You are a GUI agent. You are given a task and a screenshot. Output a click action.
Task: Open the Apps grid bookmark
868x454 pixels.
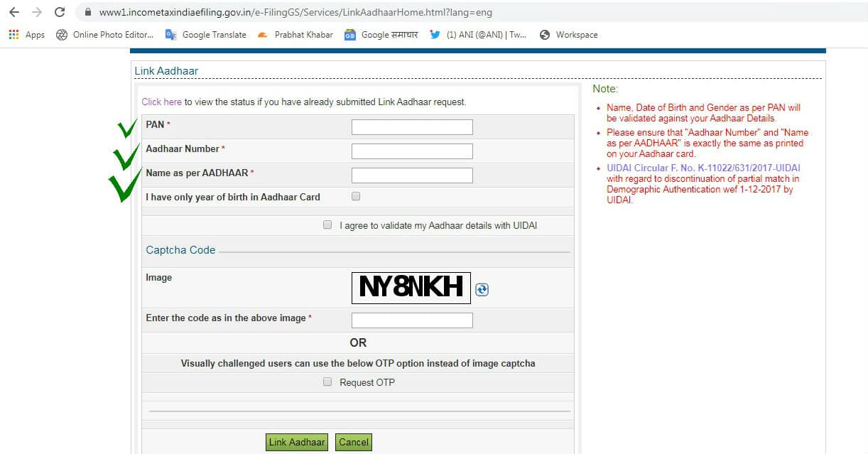(26, 35)
